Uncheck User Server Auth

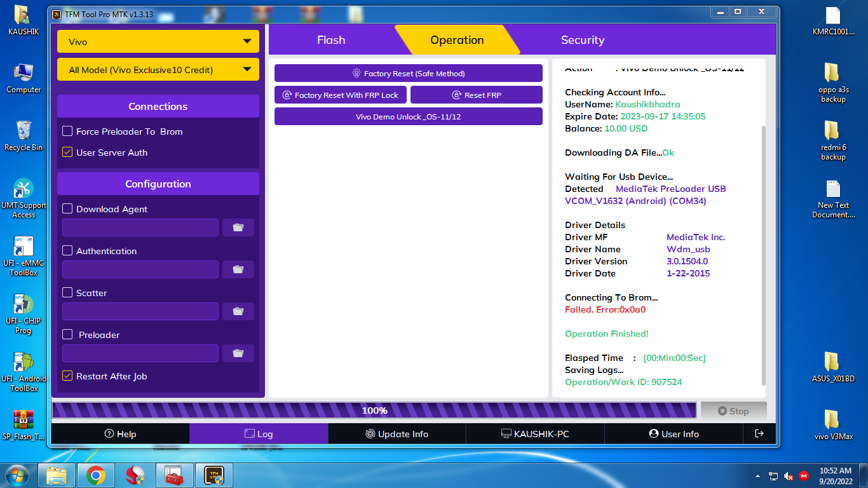[x=67, y=152]
